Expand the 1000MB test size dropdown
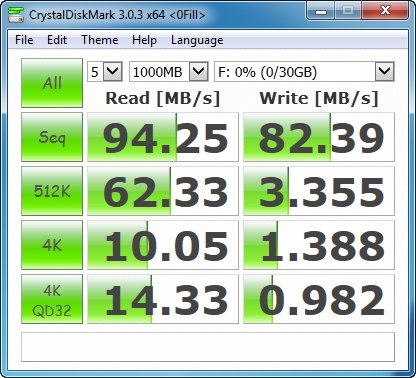The width and height of the screenshot is (416, 378). pyautogui.click(x=169, y=71)
